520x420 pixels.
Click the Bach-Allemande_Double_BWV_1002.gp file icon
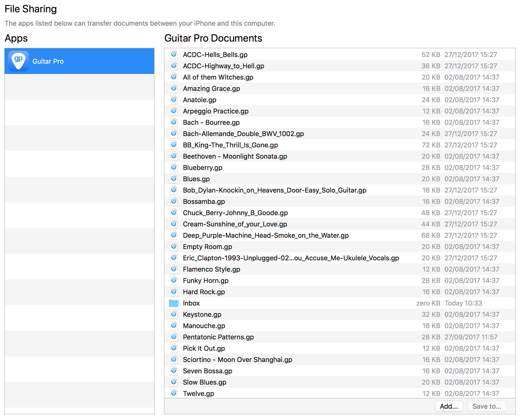tap(174, 133)
